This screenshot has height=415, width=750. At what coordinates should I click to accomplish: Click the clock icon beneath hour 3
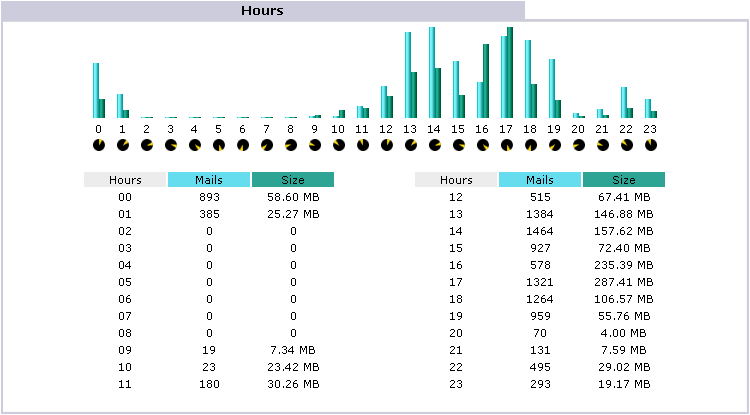click(170, 145)
